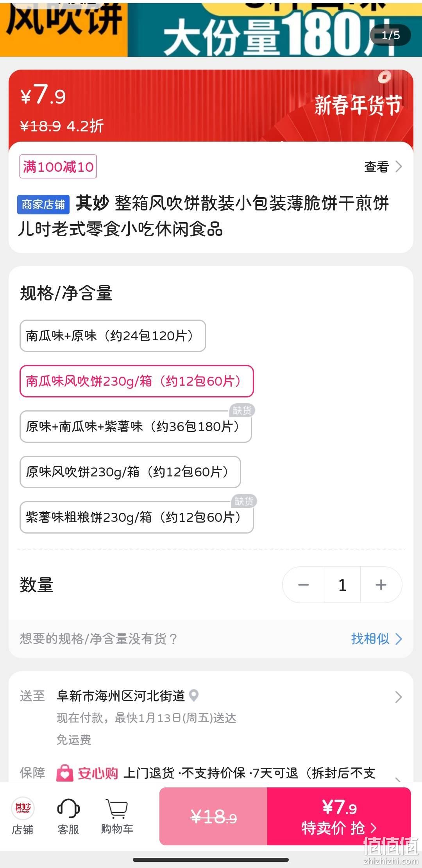Tap the plus quantity button
Screen dimensions: 422x868
[x=381, y=585]
